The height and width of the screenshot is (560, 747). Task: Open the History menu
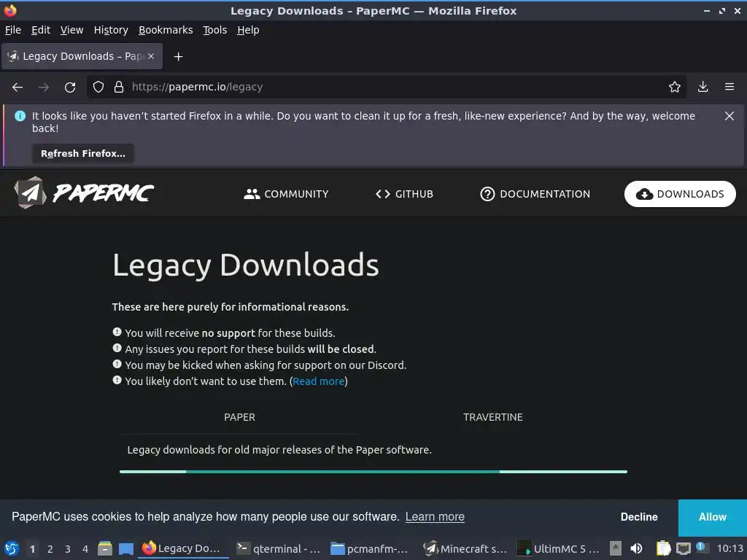point(111,30)
